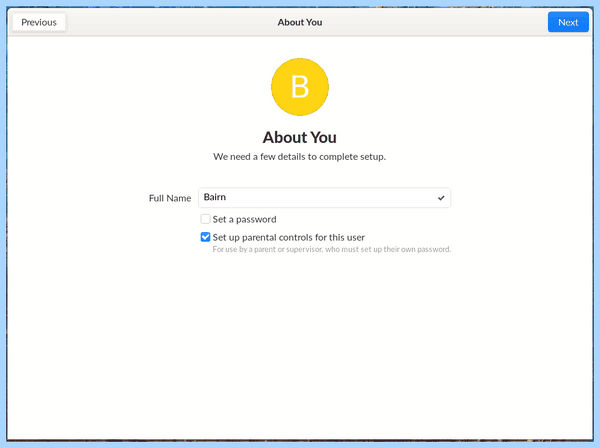This screenshot has width=600, height=448.
Task: Click the checkmark icon in name field
Action: pos(441,198)
